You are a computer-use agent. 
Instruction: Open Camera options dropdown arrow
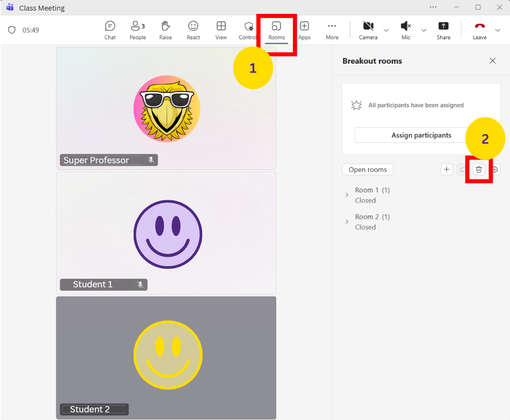click(386, 30)
